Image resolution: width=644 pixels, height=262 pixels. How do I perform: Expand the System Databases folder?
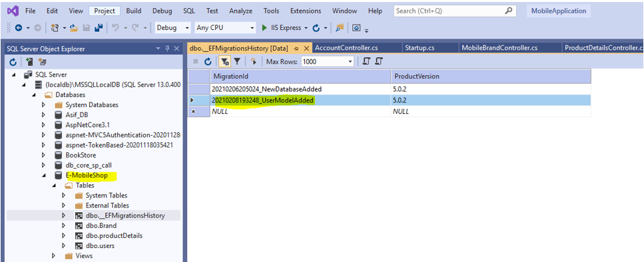(44, 105)
